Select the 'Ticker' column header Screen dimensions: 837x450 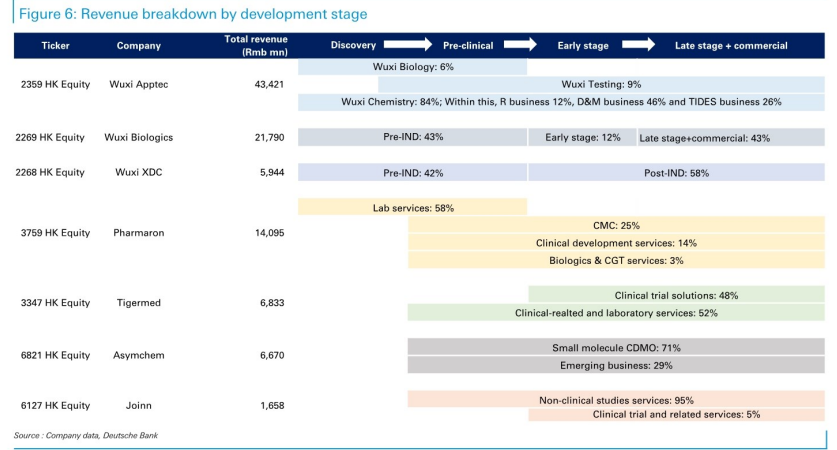tap(56, 45)
